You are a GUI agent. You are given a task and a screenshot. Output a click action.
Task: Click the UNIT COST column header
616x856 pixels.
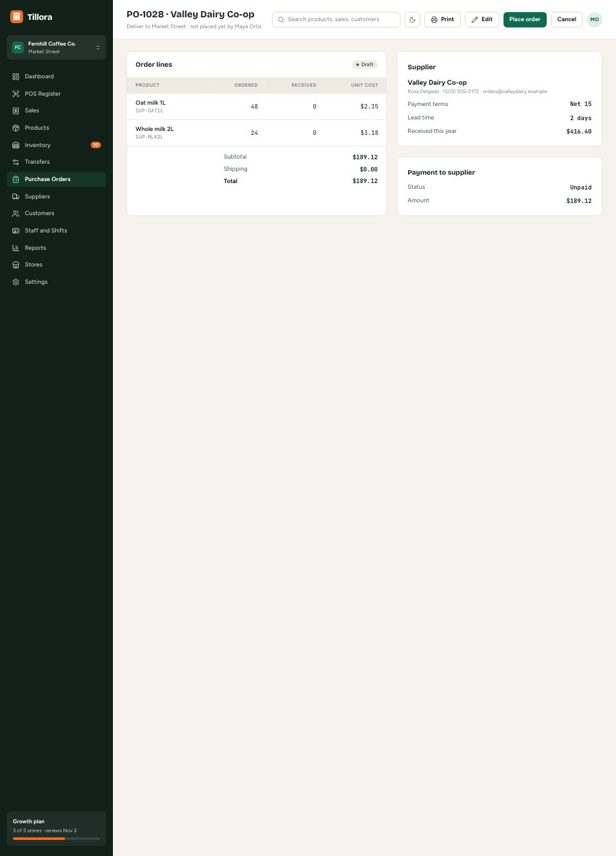(364, 85)
